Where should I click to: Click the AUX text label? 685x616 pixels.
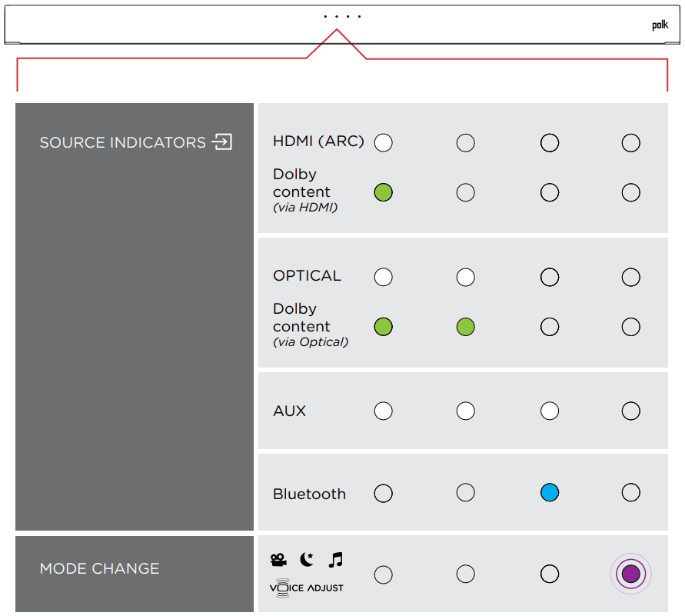[289, 411]
